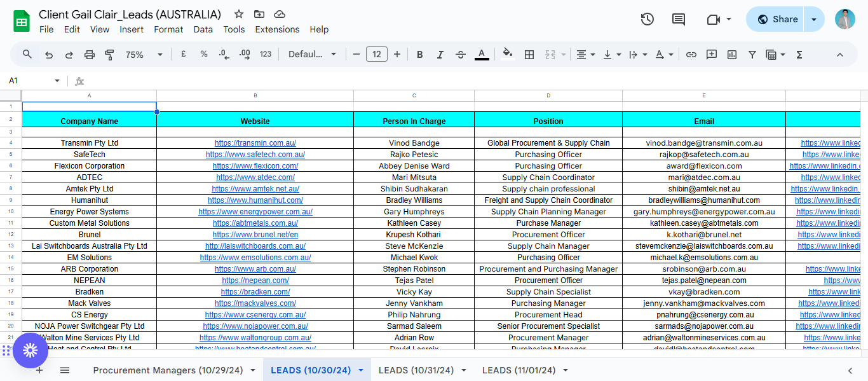
Task: Add a new sheet with plus
Action: [39, 370]
